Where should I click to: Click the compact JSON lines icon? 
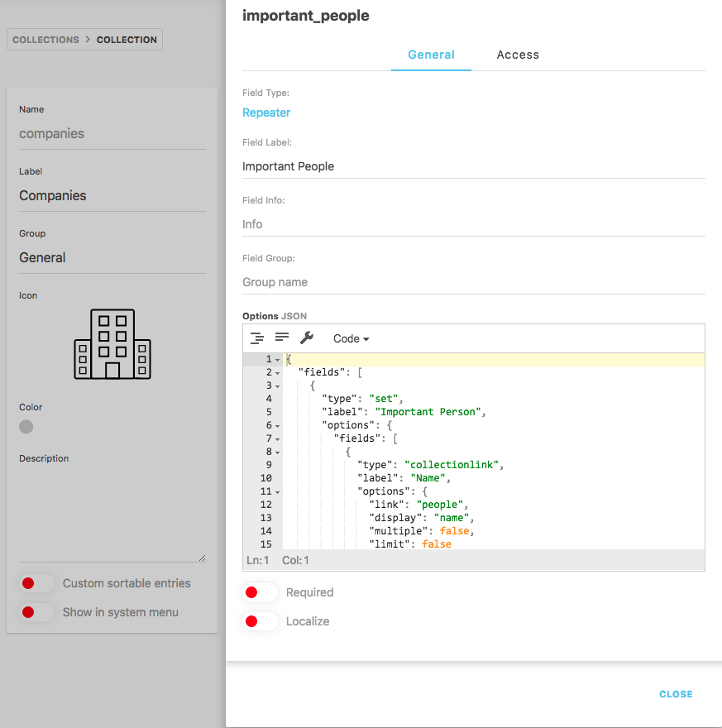pos(282,337)
